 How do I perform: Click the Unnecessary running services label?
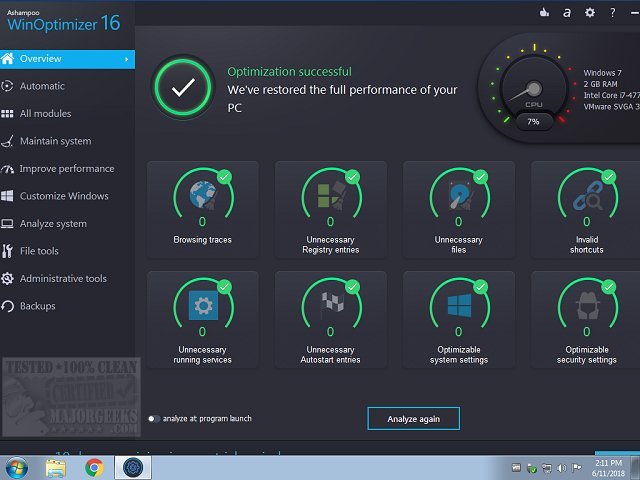pos(202,355)
